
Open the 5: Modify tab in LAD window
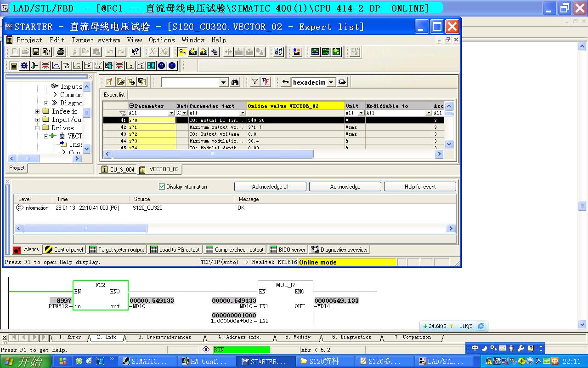tap(298, 337)
